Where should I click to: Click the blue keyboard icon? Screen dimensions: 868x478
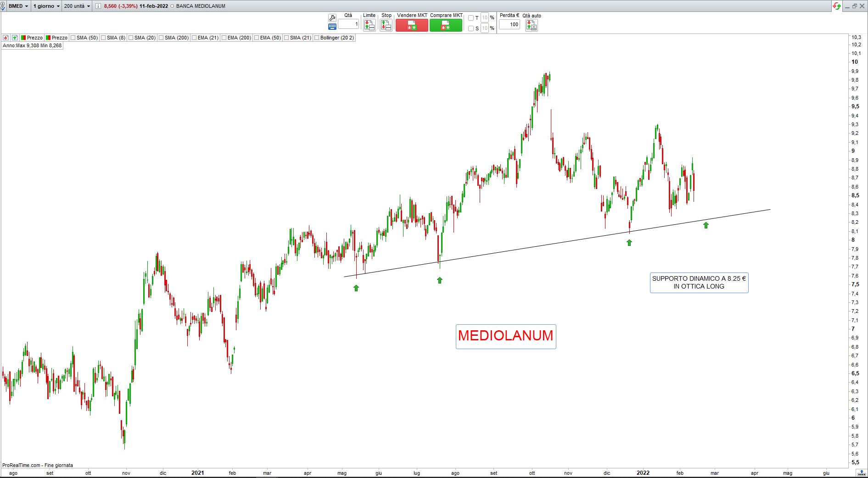332,27
